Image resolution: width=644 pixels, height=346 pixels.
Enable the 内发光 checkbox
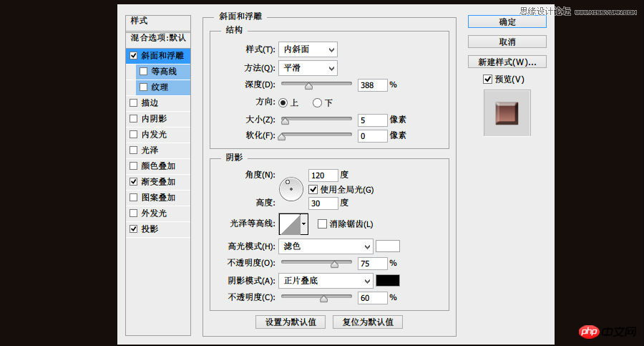[x=134, y=134]
